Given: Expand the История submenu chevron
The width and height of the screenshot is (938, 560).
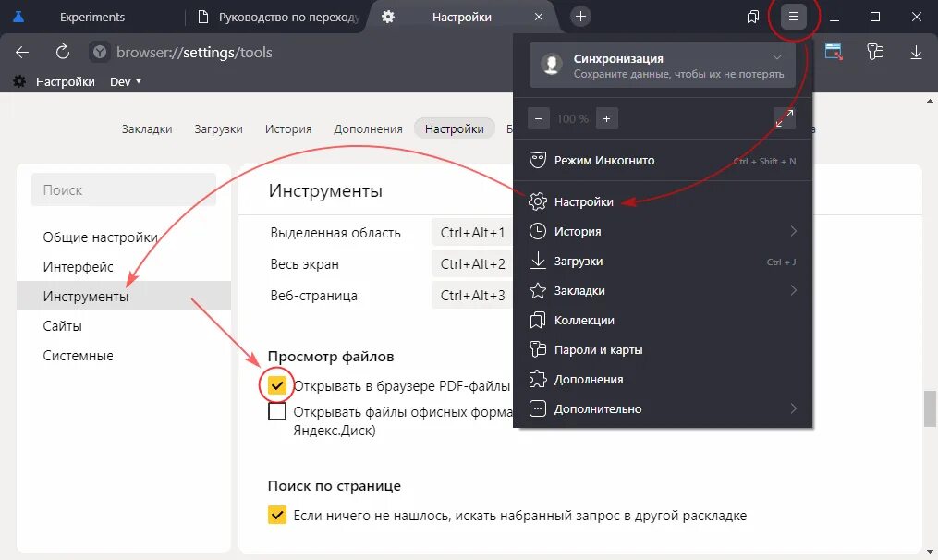Looking at the screenshot, I should [x=795, y=231].
